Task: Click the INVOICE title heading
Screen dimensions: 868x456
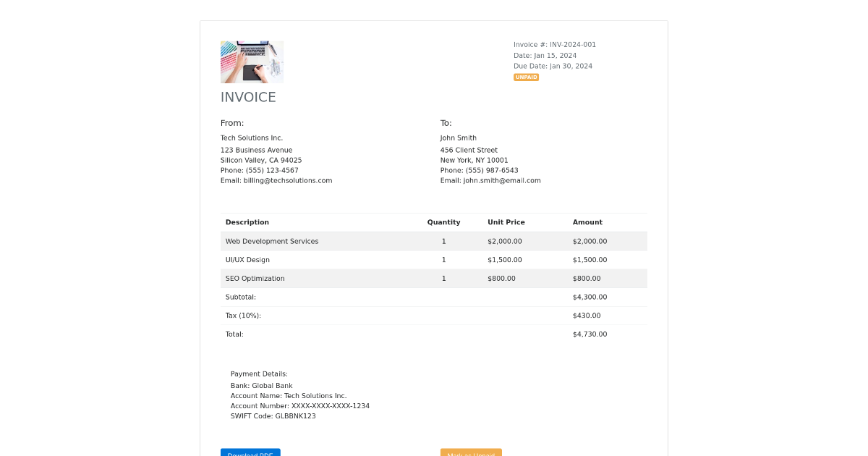Action: click(x=248, y=97)
